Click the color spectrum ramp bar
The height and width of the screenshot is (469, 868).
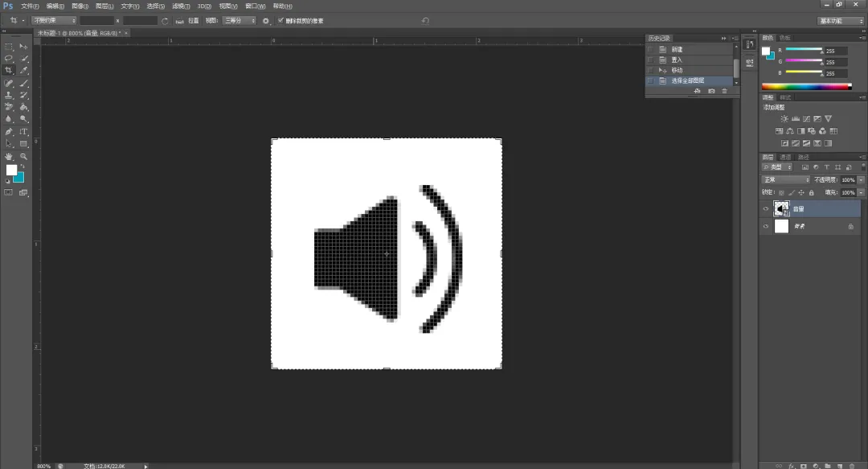click(x=807, y=87)
